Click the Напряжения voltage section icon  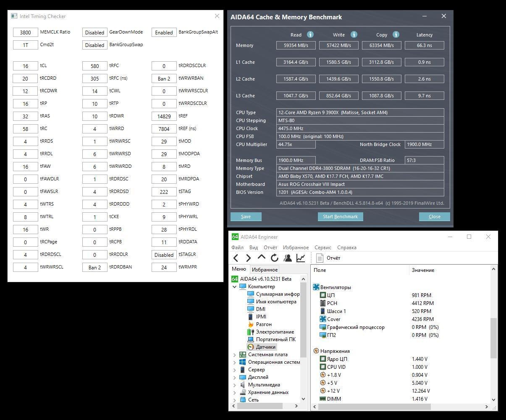(316, 351)
